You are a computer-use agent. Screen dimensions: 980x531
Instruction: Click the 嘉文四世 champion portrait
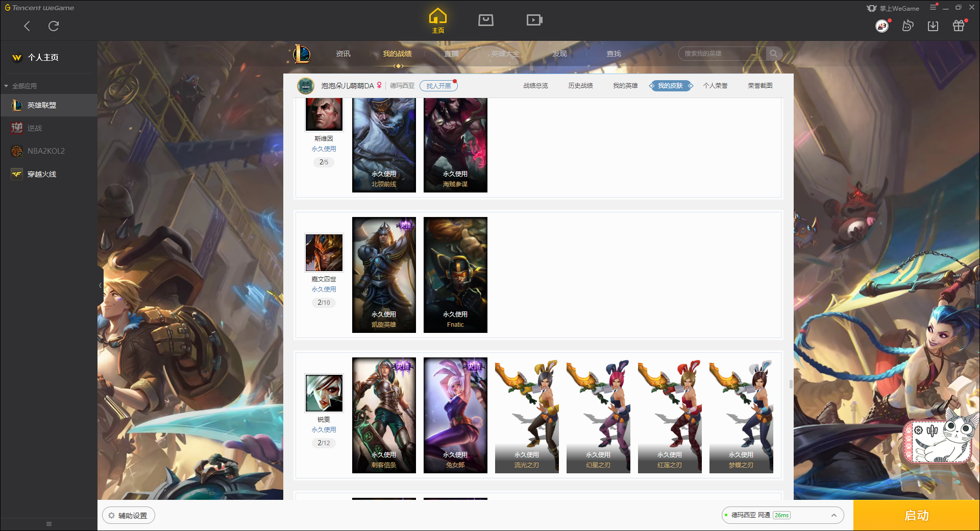pos(324,253)
